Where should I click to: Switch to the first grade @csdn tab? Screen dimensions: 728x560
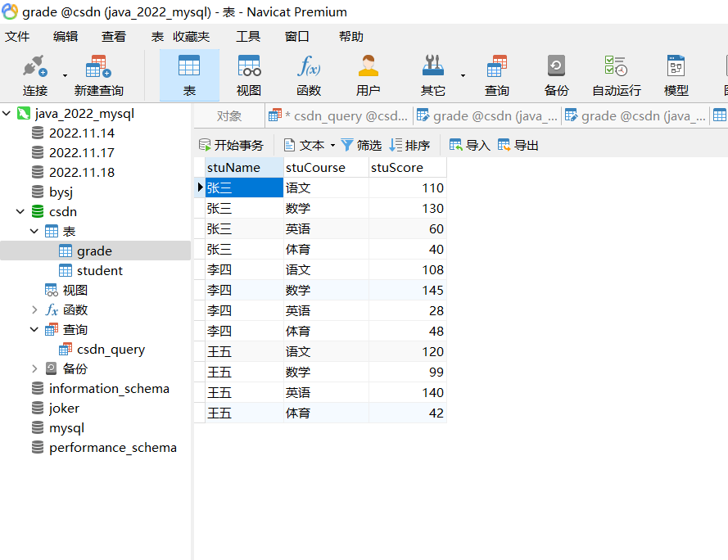coord(487,116)
